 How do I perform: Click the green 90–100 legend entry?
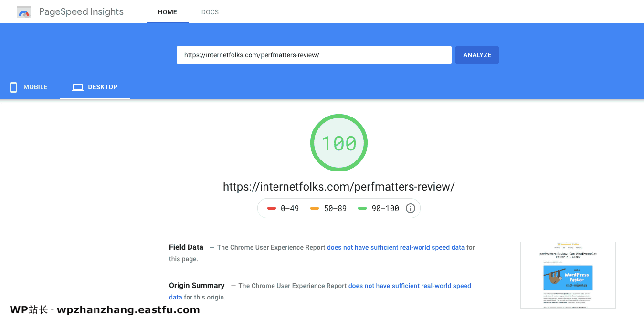coord(379,208)
